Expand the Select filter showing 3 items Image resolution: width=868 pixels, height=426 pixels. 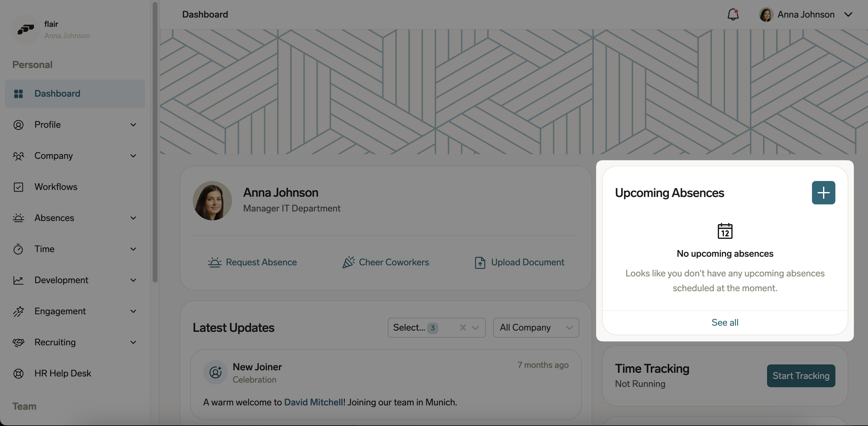tap(476, 328)
